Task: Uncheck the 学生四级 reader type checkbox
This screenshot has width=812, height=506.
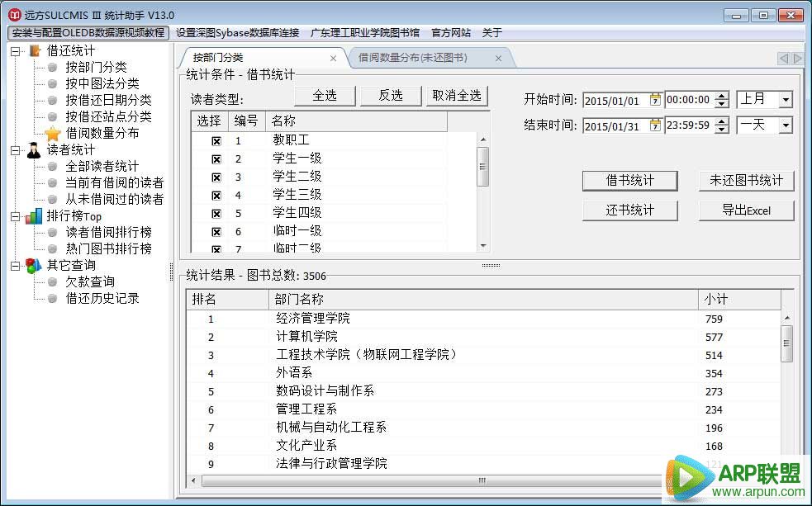Action: [216, 214]
